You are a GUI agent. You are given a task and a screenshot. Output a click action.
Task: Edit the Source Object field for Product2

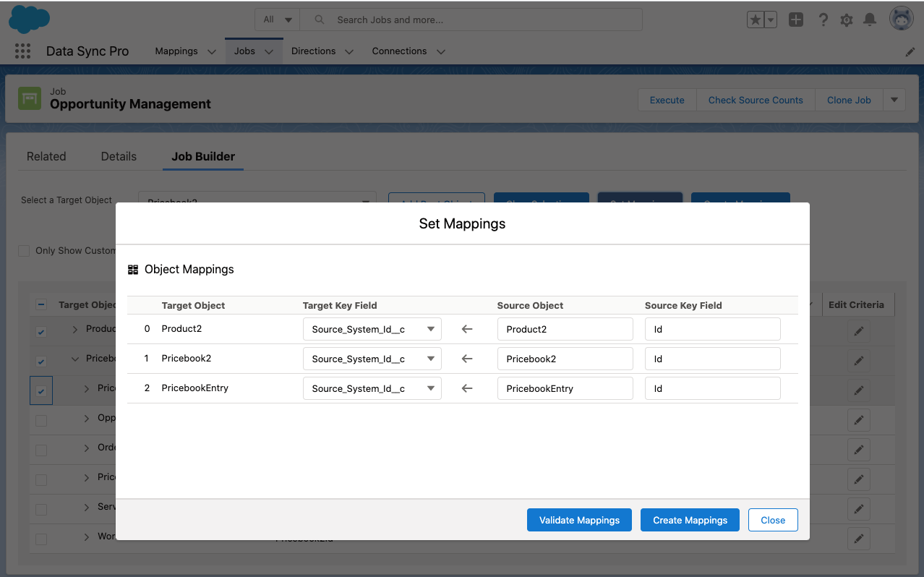tap(565, 329)
